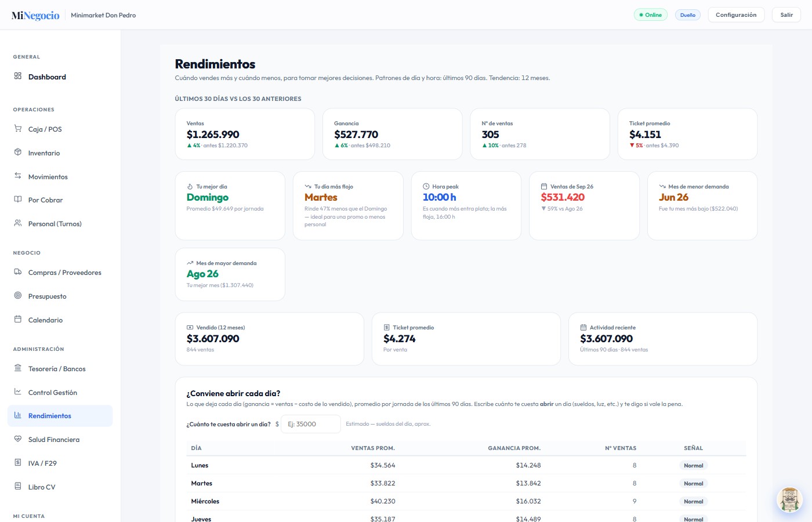The image size is (812, 522).
Task: Open the Dashboard menu item
Action: point(60,77)
